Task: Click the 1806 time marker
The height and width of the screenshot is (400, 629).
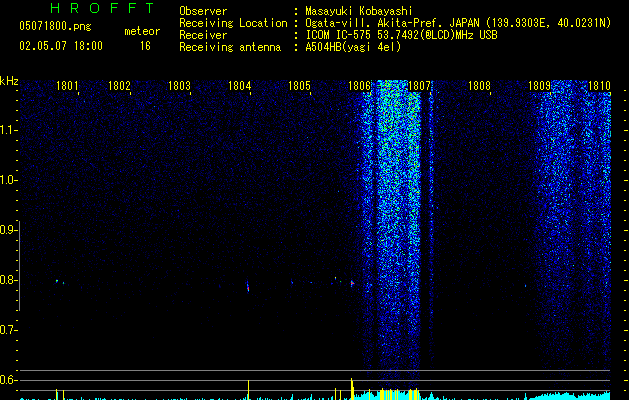Action: (359, 86)
